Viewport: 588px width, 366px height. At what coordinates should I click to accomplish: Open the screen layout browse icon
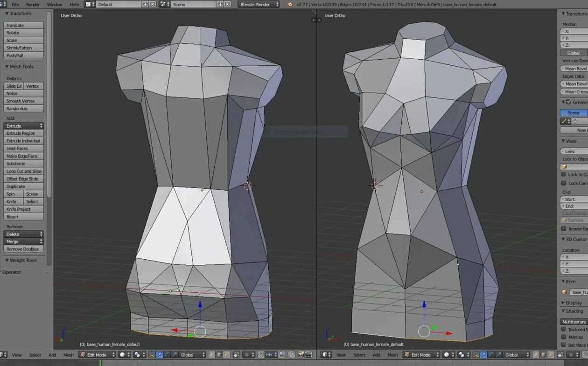click(x=90, y=4)
